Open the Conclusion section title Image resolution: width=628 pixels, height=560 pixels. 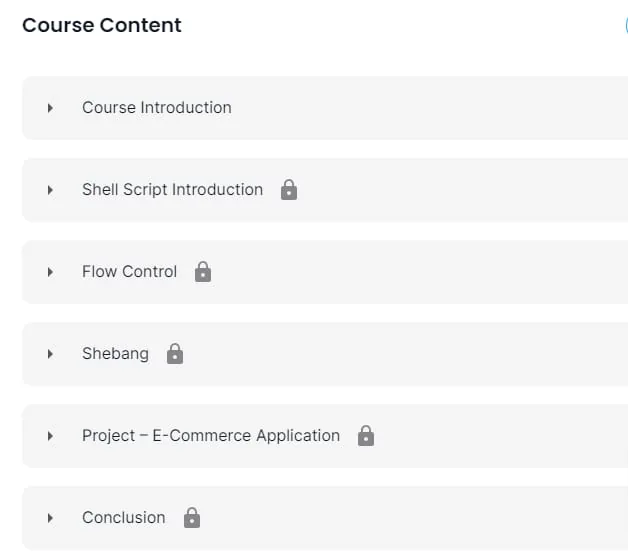coord(124,518)
